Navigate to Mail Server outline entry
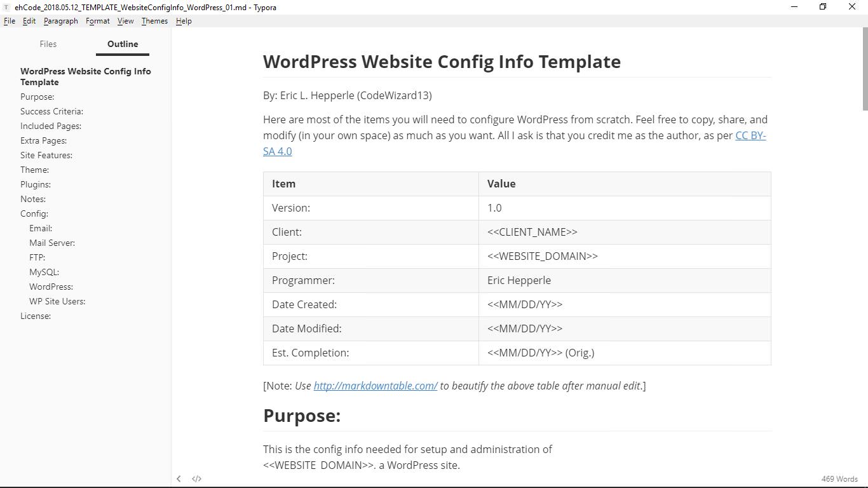Screen dimensions: 868x488 pyautogui.click(x=52, y=243)
